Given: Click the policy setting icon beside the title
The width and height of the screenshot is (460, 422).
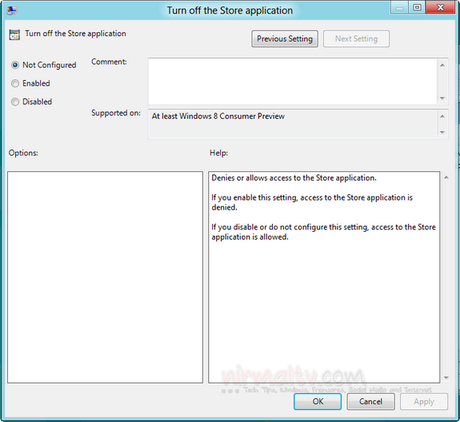Looking at the screenshot, I should [14, 34].
